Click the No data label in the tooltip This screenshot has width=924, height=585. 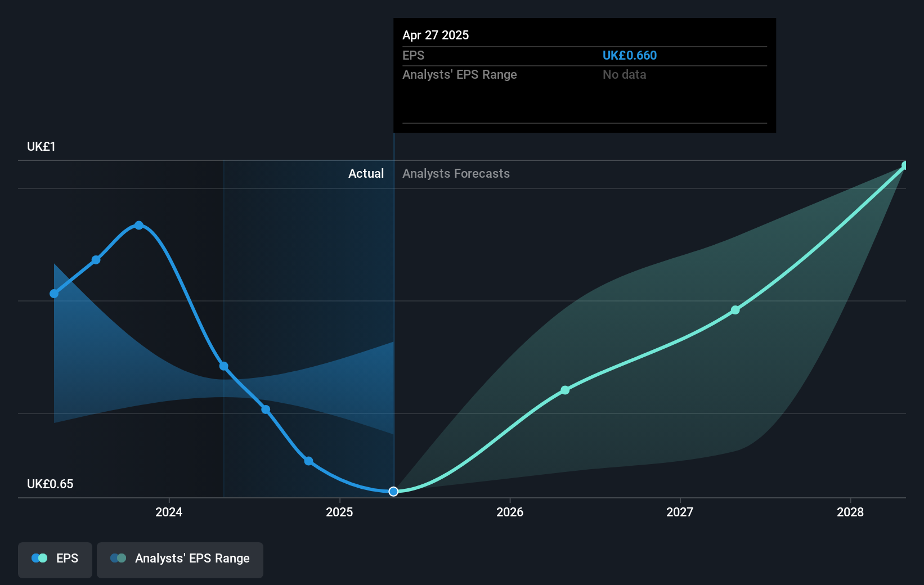point(624,74)
